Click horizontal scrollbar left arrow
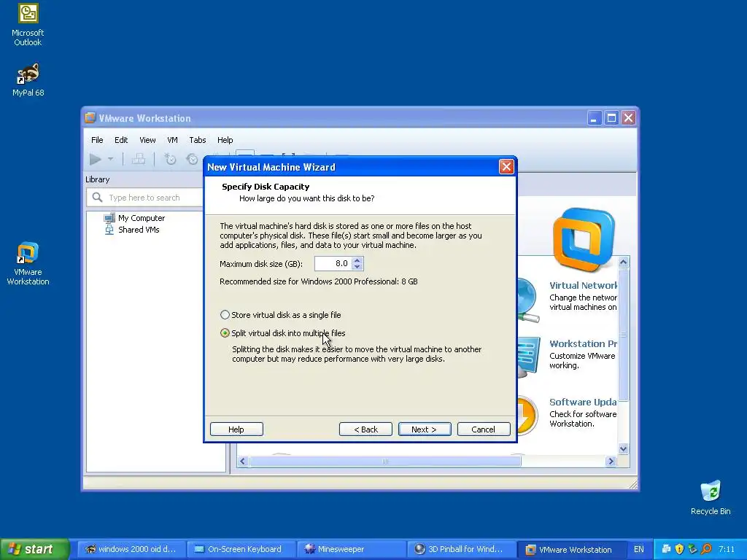The width and height of the screenshot is (747, 560). (242, 461)
